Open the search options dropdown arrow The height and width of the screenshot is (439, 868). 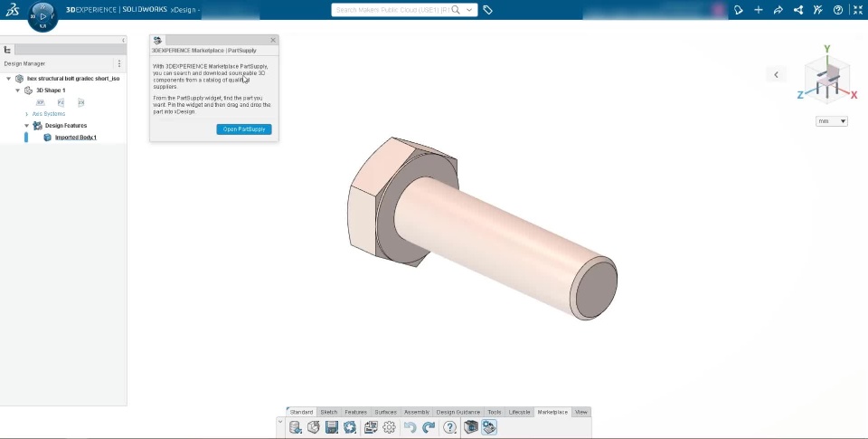click(469, 9)
